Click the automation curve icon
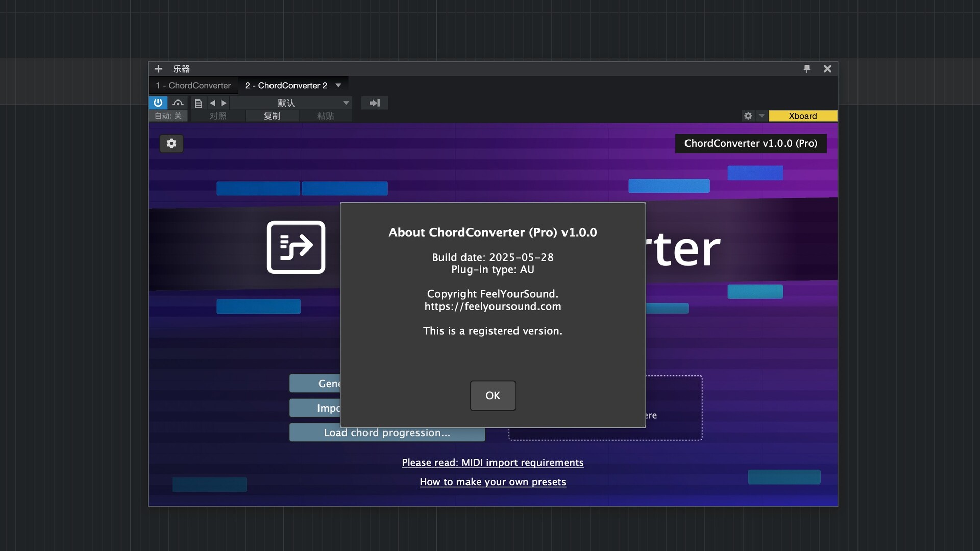 pos(178,103)
